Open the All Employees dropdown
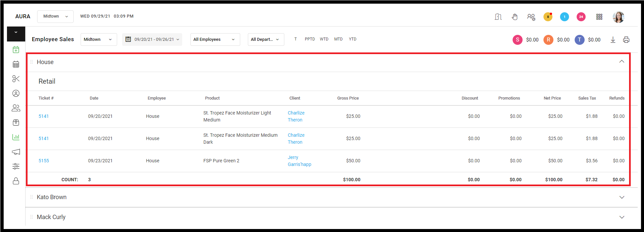This screenshot has height=232, width=644. 215,39
